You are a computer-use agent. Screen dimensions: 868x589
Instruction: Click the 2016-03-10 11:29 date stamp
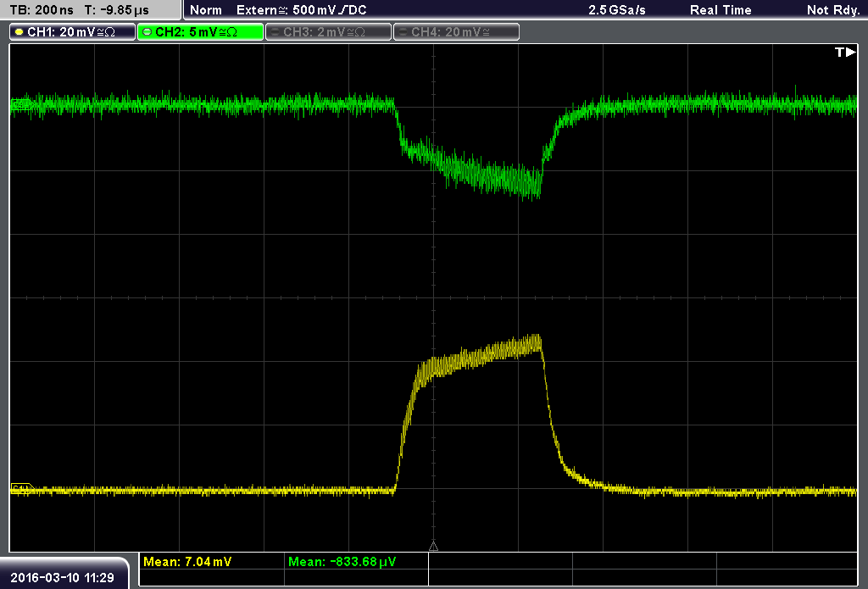pyautogui.click(x=62, y=578)
